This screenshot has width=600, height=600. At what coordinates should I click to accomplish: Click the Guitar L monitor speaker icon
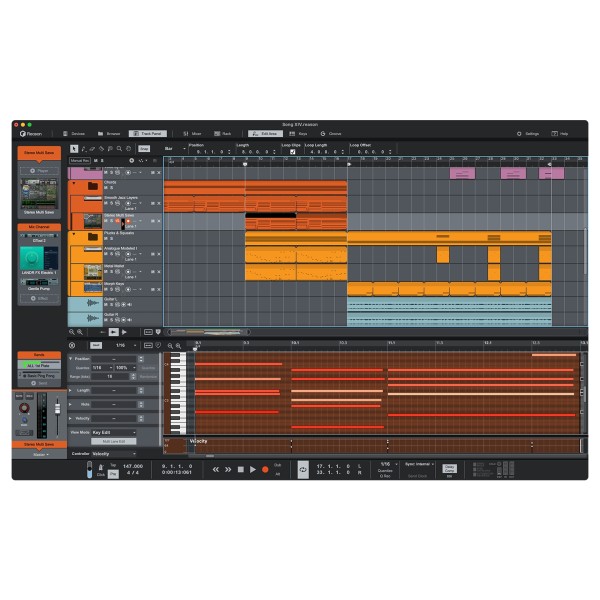[x=129, y=305]
